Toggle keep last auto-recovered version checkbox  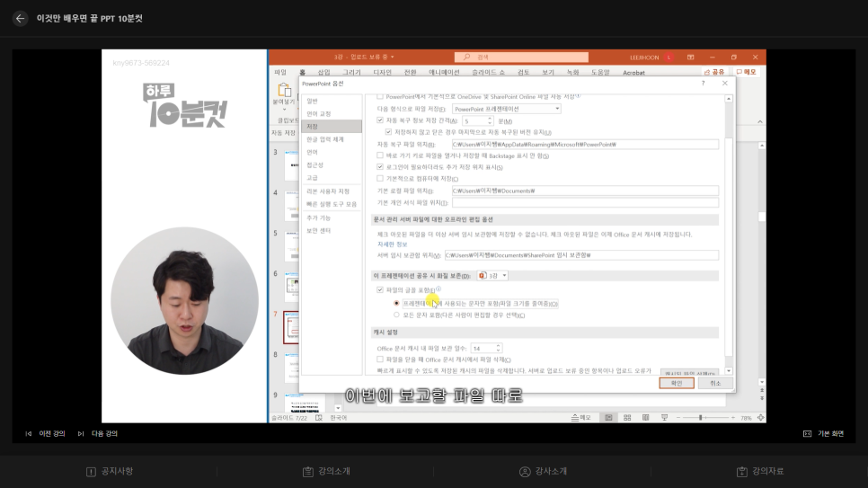pyautogui.click(x=388, y=132)
